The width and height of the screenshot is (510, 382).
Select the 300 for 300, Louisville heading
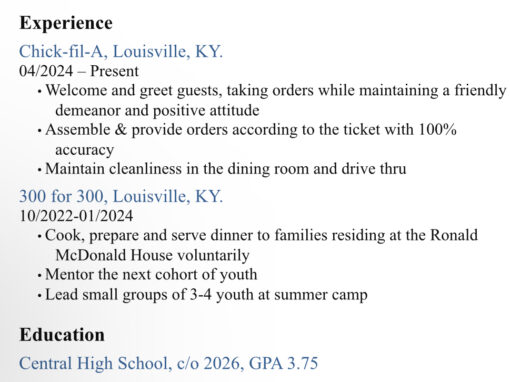pos(121,196)
